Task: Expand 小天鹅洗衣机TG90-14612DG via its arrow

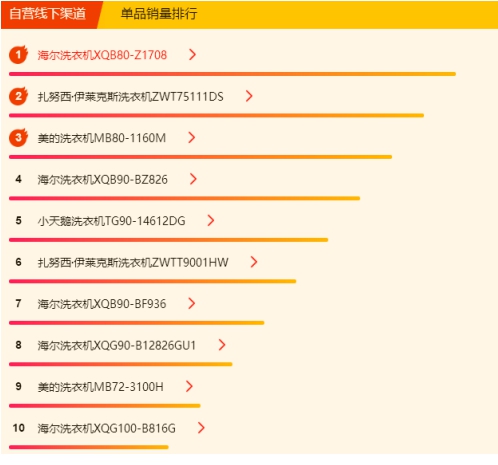Action: click(210, 220)
